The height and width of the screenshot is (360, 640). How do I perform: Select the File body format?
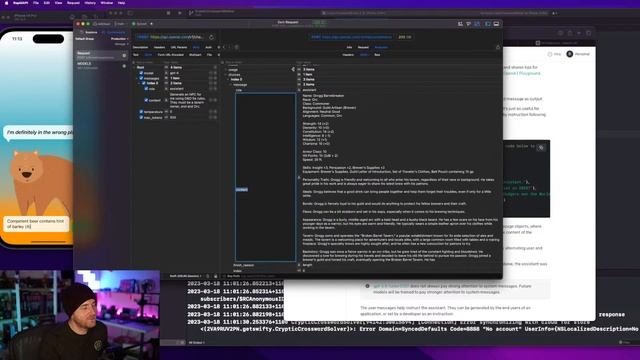point(209,55)
